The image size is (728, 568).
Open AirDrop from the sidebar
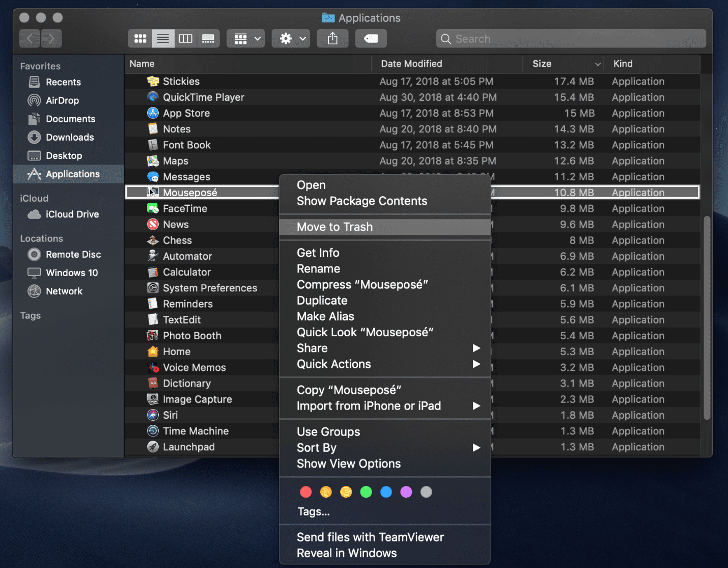(61, 100)
